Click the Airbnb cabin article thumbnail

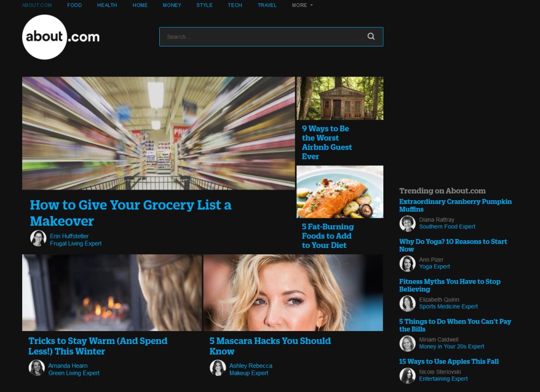click(340, 98)
